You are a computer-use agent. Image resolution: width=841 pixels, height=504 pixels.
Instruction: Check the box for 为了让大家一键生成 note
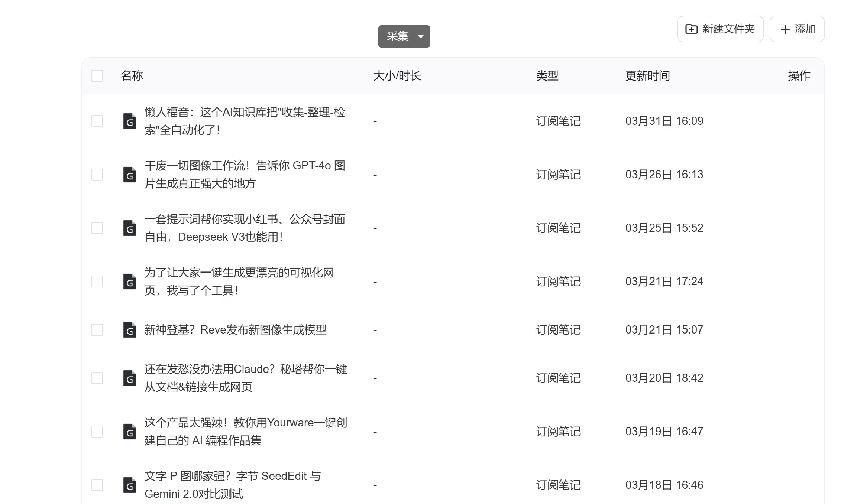tap(97, 282)
